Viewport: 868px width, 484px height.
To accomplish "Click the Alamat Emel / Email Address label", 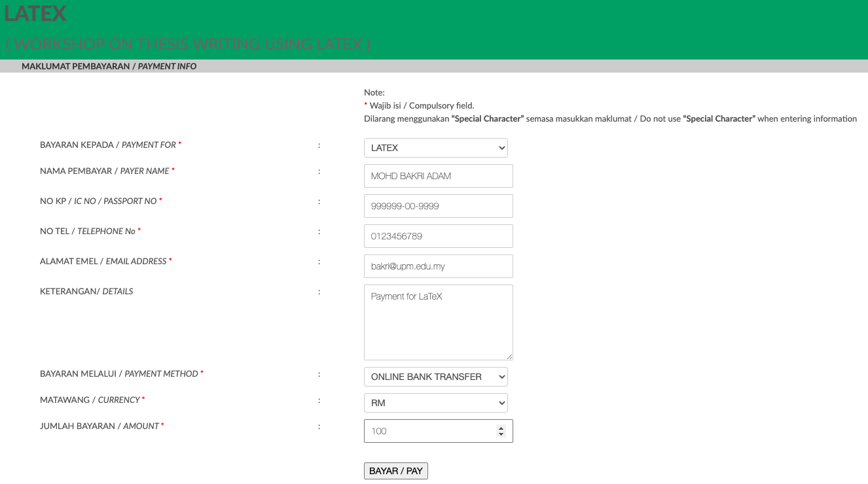I will tap(103, 261).
